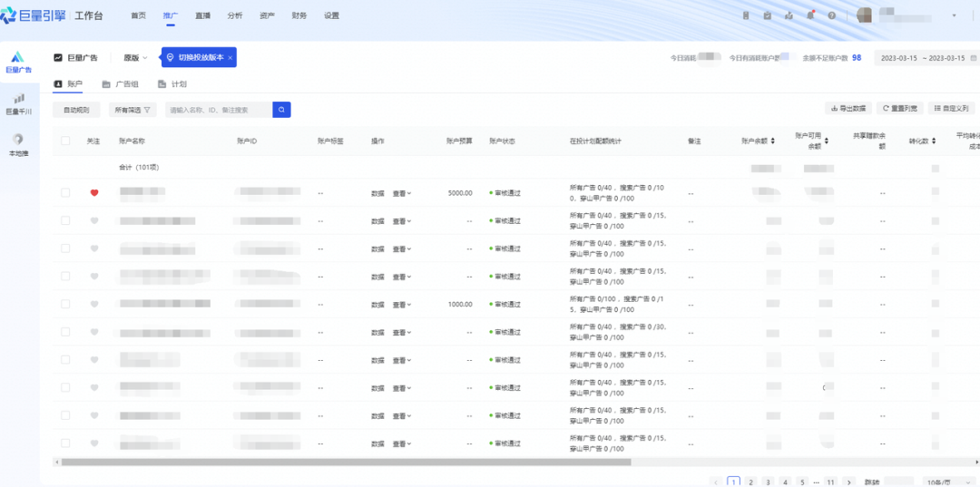Image resolution: width=980 pixels, height=487 pixels.
Task: Toggle the select-all checkbox in table header
Action: point(65,141)
